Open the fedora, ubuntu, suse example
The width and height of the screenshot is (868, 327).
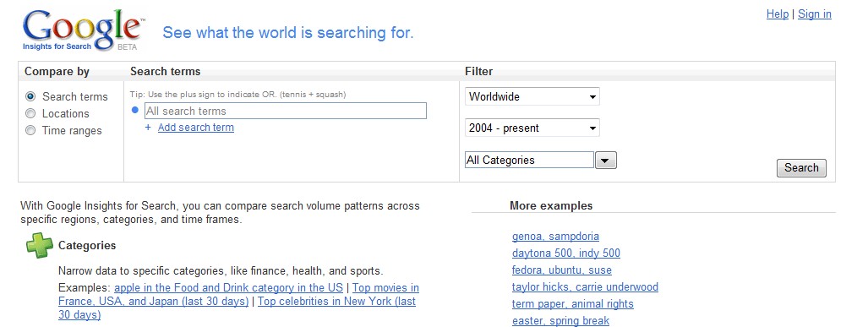[x=562, y=270]
